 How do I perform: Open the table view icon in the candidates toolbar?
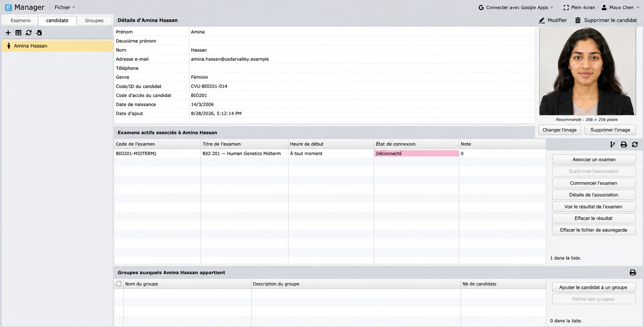pyautogui.click(x=18, y=33)
